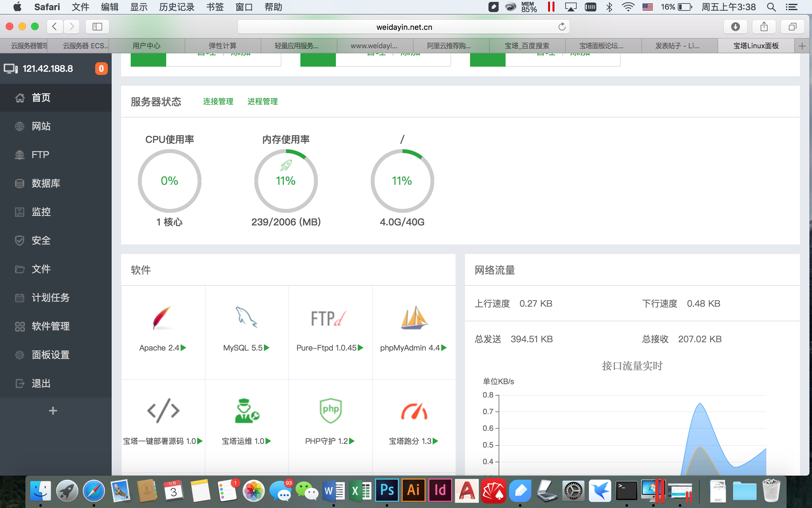This screenshot has width=812, height=508.
Task: Open WeChat from the Dock
Action: pos(307,491)
